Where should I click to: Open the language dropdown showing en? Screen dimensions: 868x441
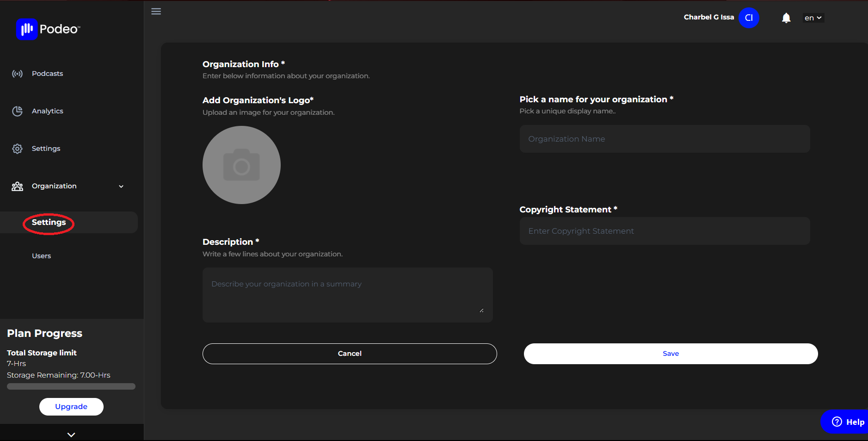(813, 18)
